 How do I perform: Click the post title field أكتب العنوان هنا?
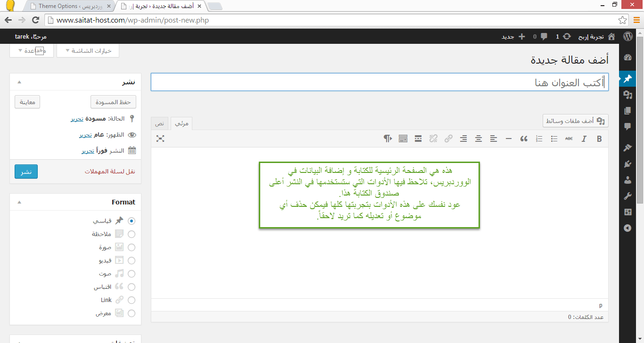pos(380,82)
